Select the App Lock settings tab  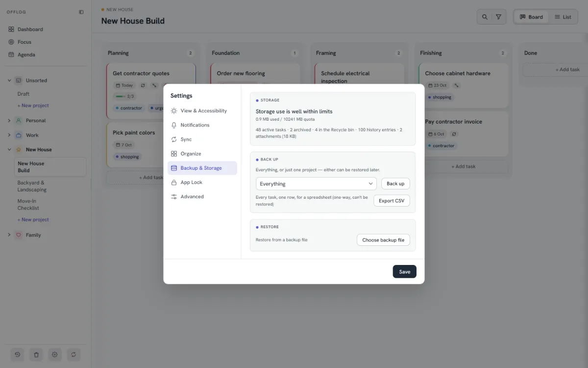pos(202,183)
